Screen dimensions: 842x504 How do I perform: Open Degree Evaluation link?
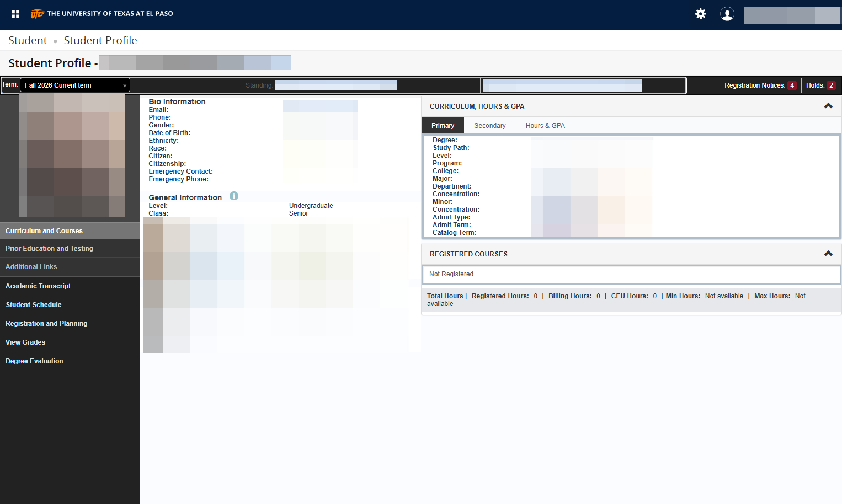click(x=34, y=361)
